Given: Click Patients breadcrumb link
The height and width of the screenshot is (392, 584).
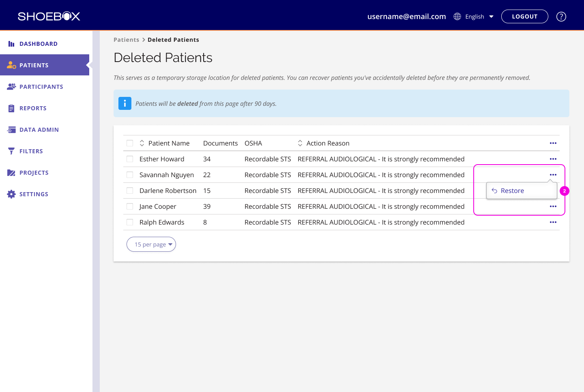Looking at the screenshot, I should click(126, 40).
